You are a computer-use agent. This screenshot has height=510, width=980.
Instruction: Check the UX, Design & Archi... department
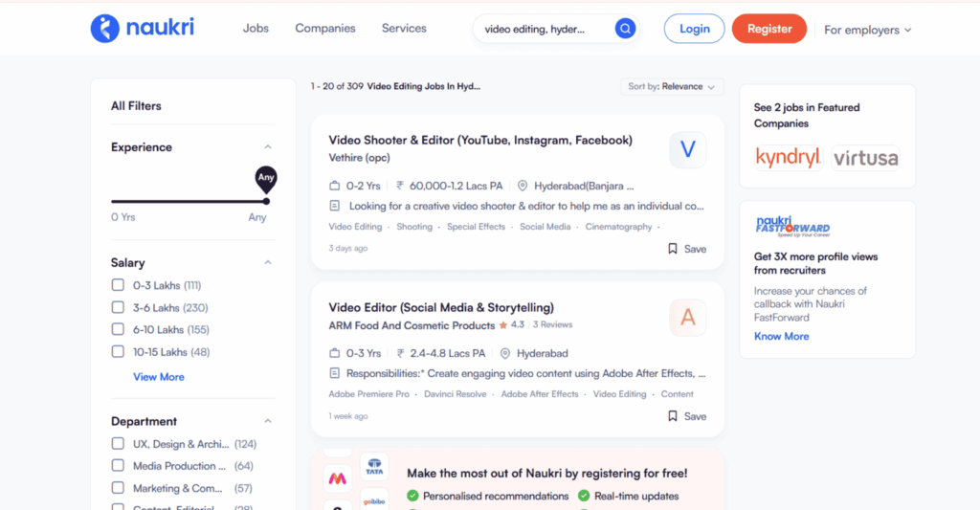(118, 443)
